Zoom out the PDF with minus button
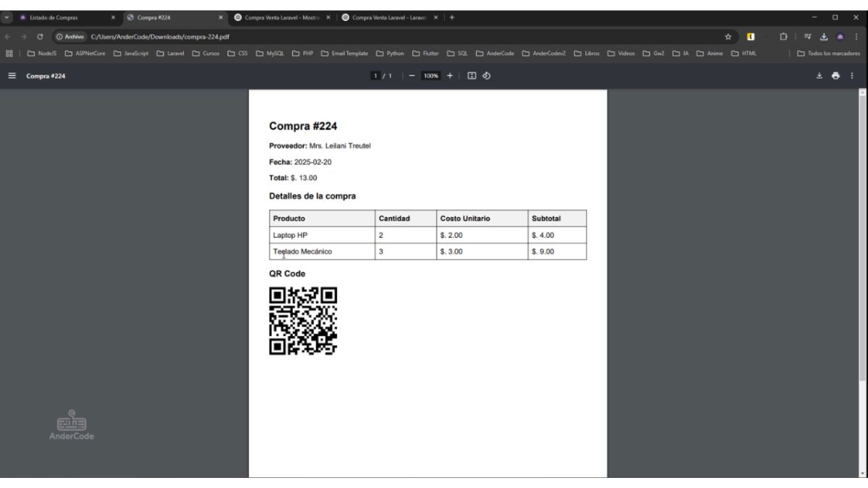 click(412, 76)
